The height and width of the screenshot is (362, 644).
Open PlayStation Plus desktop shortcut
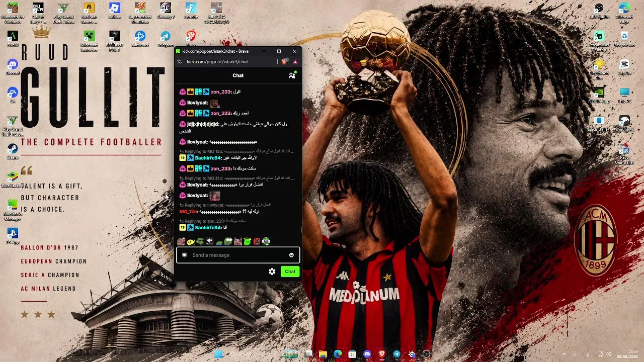(x=599, y=69)
